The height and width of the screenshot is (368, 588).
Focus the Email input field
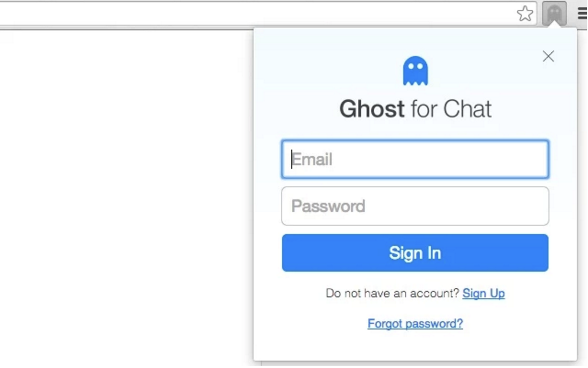pyautogui.click(x=415, y=159)
